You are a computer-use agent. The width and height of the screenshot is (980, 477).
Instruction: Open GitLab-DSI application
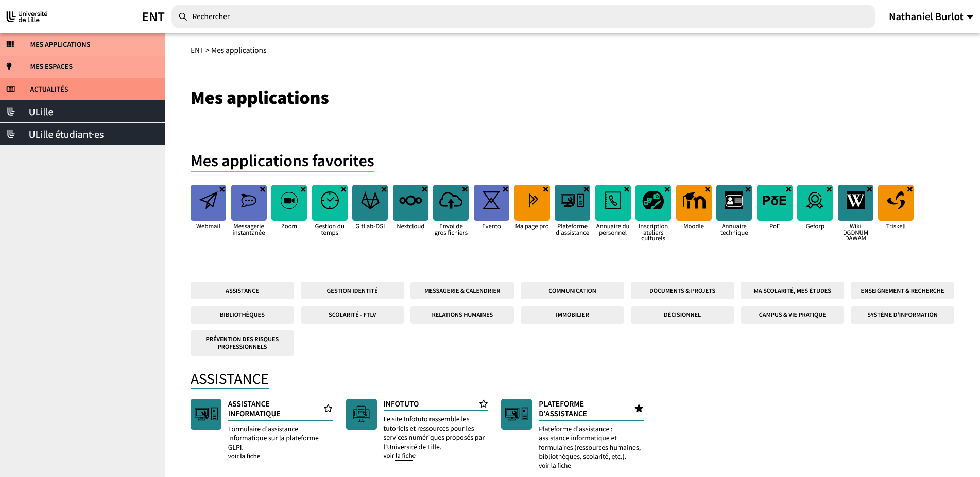click(x=370, y=203)
